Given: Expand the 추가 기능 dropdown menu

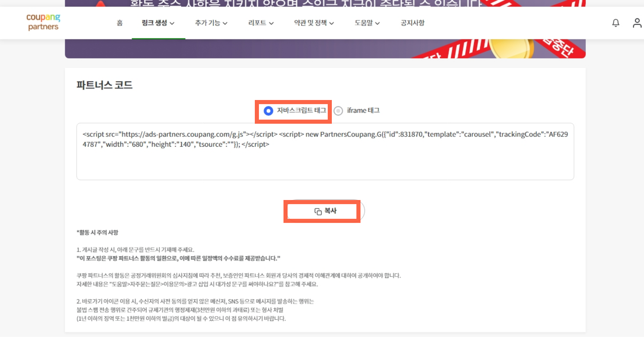Looking at the screenshot, I should pyautogui.click(x=211, y=23).
